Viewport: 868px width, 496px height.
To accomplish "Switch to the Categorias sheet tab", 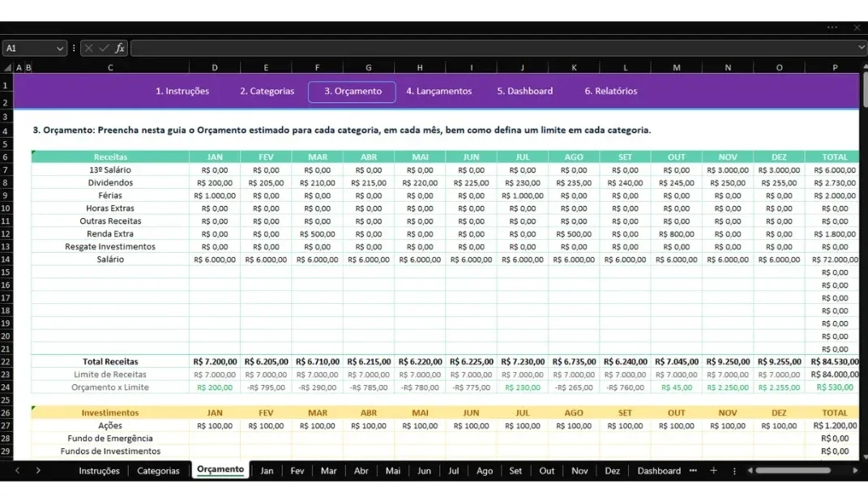I will click(x=158, y=471).
